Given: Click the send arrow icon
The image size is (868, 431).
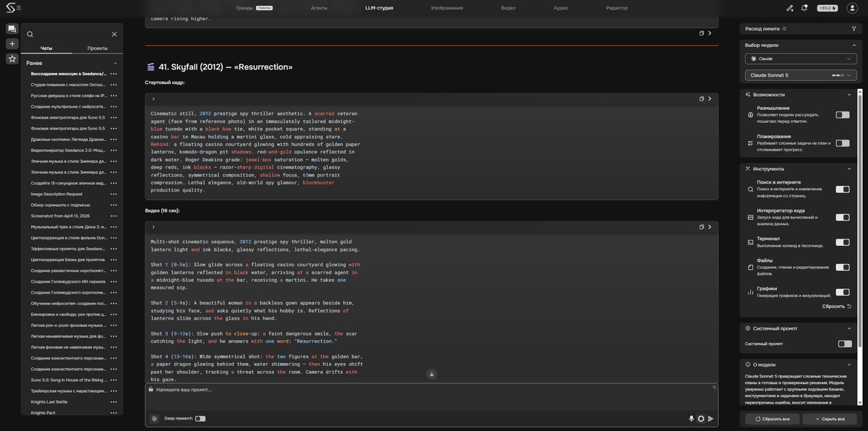Looking at the screenshot, I should (711, 419).
